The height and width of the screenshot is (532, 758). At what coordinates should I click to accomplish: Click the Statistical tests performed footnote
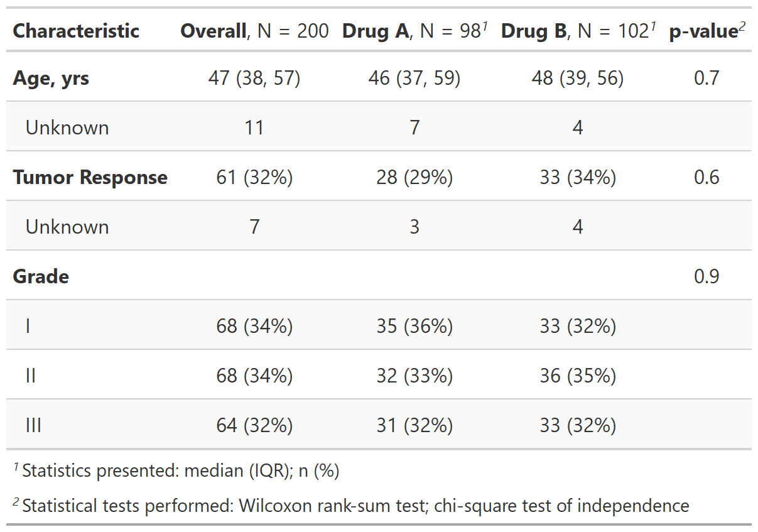click(x=355, y=506)
